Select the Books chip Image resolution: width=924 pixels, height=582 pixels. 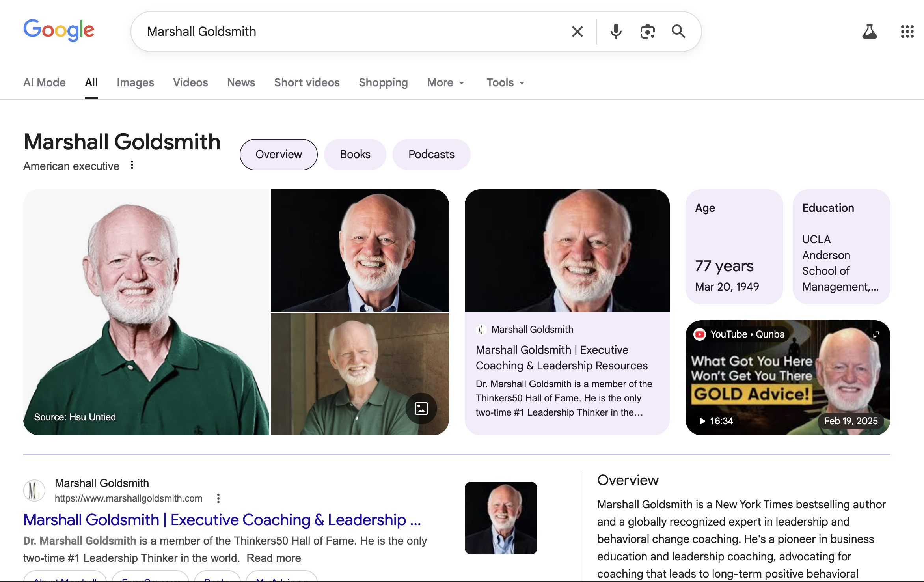coord(354,154)
